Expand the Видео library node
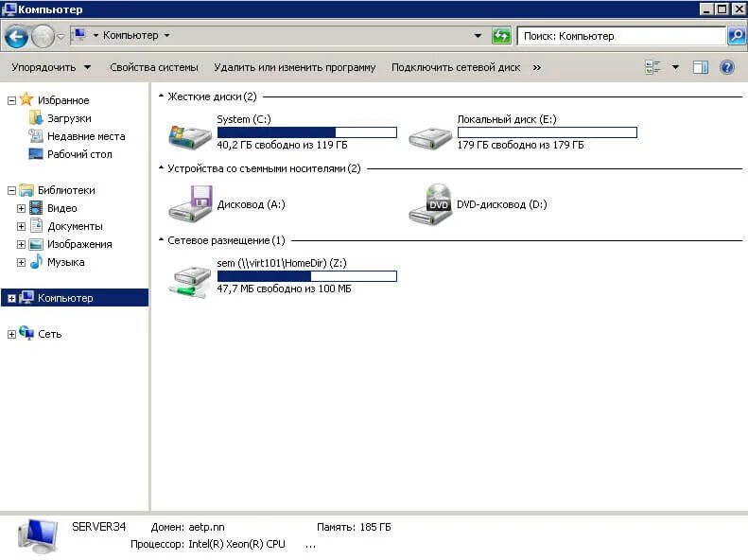748x560 pixels. point(21,208)
